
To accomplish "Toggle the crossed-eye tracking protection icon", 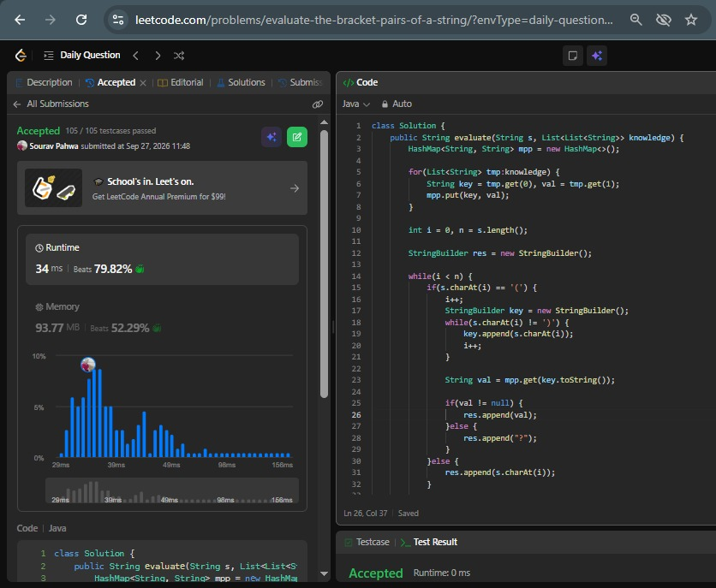I will [x=664, y=20].
